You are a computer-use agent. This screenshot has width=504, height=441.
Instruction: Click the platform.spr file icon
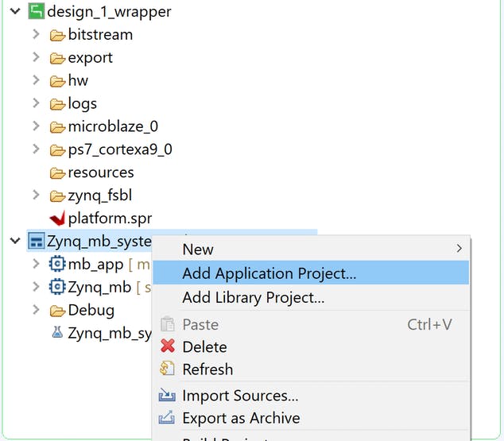pos(56,218)
